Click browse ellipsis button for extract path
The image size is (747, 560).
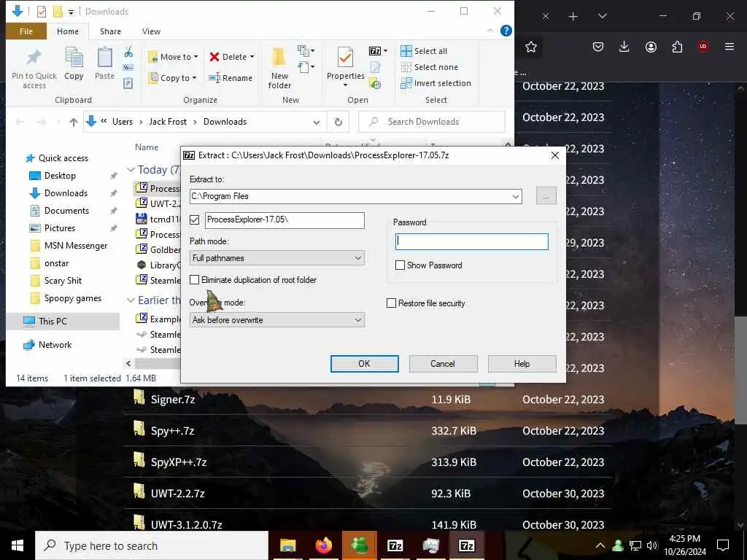pos(546,196)
